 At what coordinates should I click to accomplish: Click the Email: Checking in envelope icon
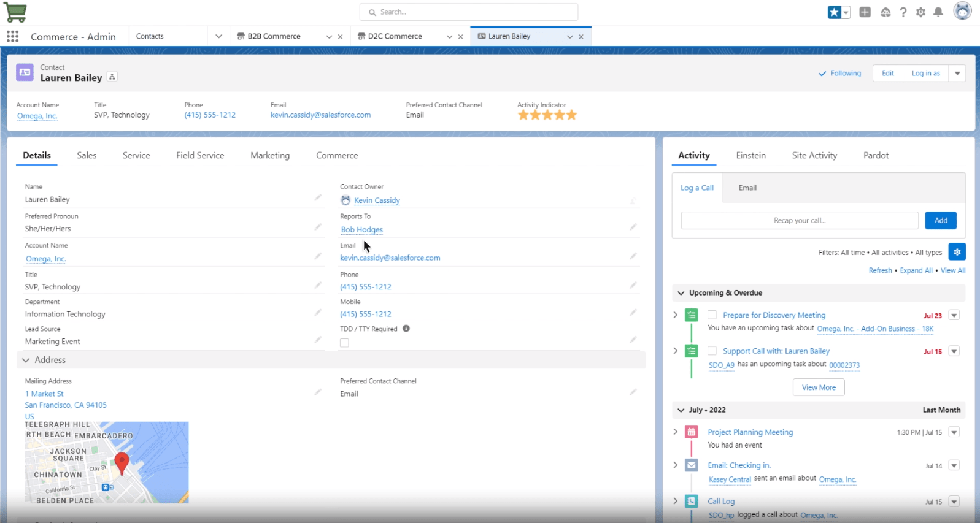[692, 465]
